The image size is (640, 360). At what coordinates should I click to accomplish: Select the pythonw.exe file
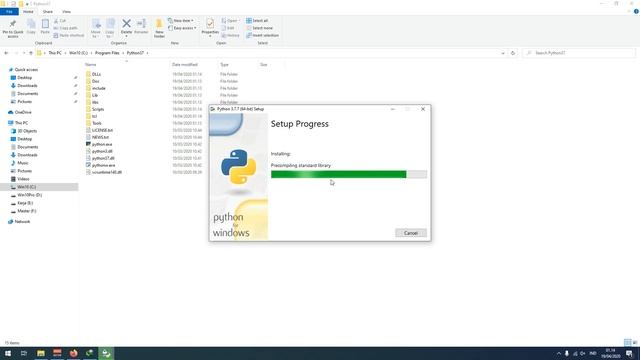click(x=103, y=165)
